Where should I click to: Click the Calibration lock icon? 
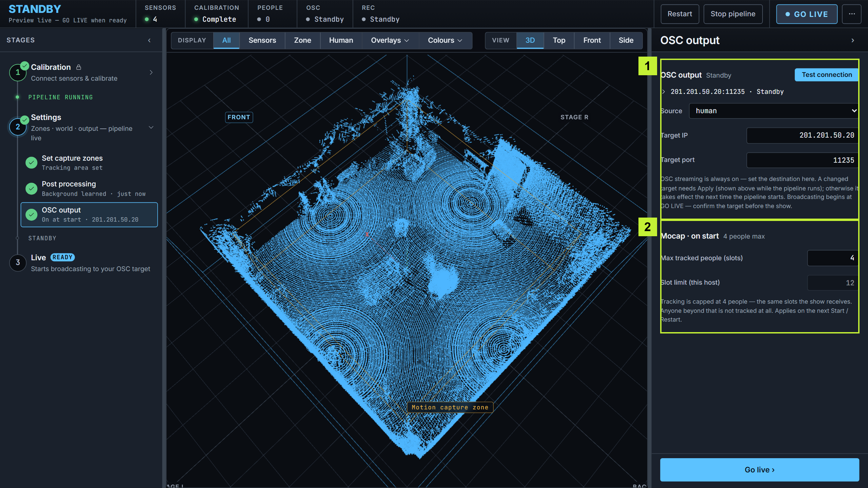[79, 67]
